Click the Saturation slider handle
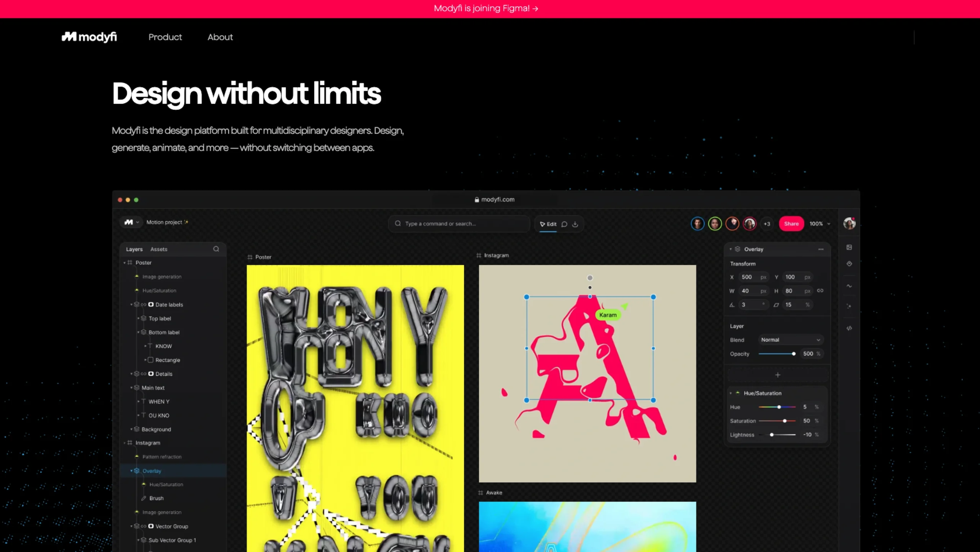980x552 pixels. [x=785, y=421]
